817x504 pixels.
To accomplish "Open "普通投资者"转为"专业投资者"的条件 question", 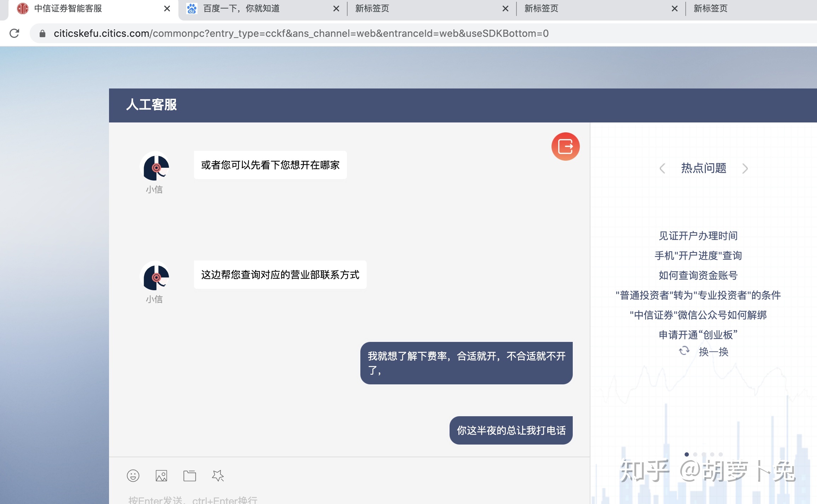I will 698,295.
